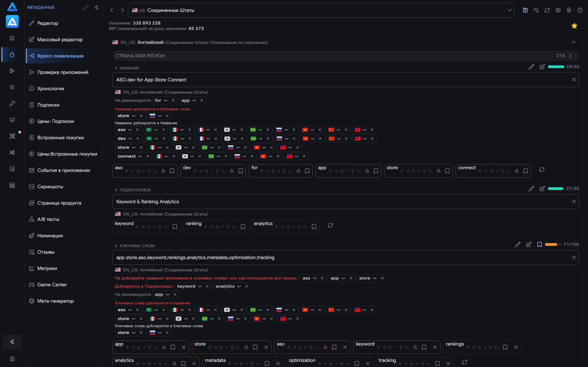Screen dimensions: 588x367
Task: Click the blue ASO.dev app icon
Action: tap(12, 21)
